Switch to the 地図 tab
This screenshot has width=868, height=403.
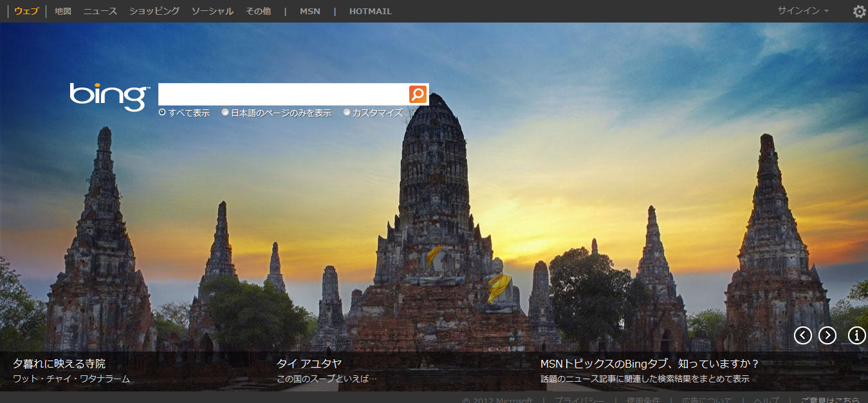(x=62, y=11)
